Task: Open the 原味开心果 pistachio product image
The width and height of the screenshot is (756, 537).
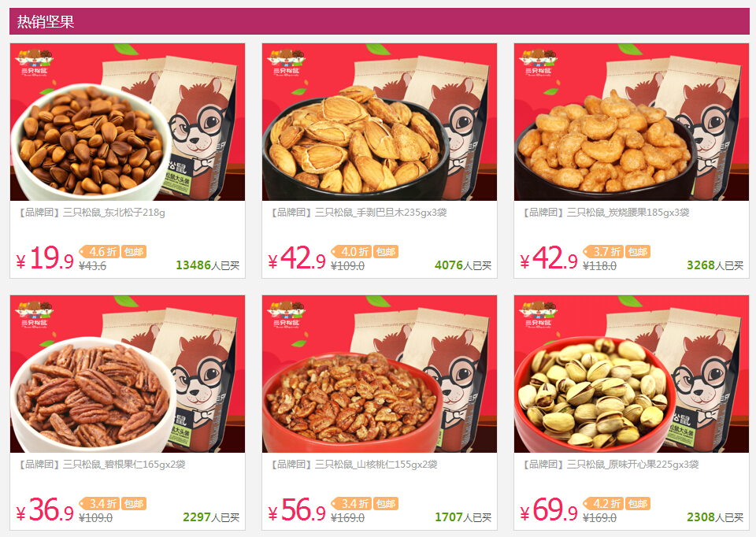Action: click(632, 374)
